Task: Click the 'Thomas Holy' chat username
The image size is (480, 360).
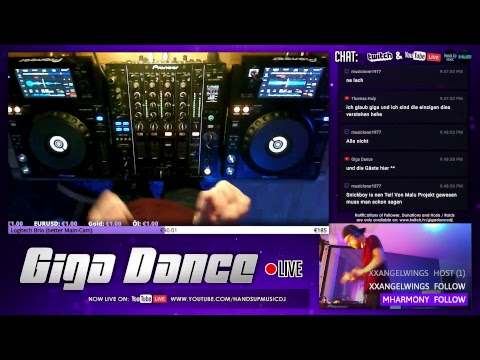Action: (363, 98)
